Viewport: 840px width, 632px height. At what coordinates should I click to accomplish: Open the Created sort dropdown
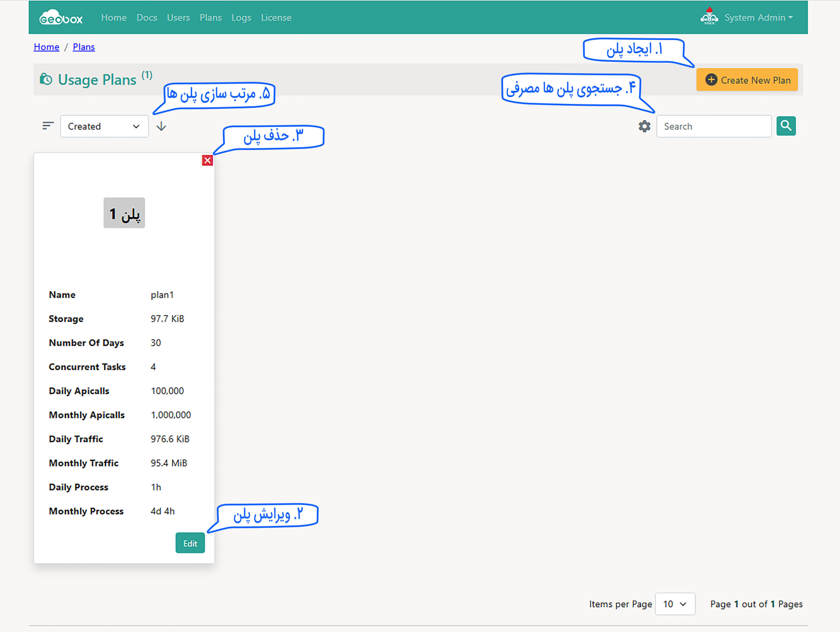pyautogui.click(x=104, y=126)
